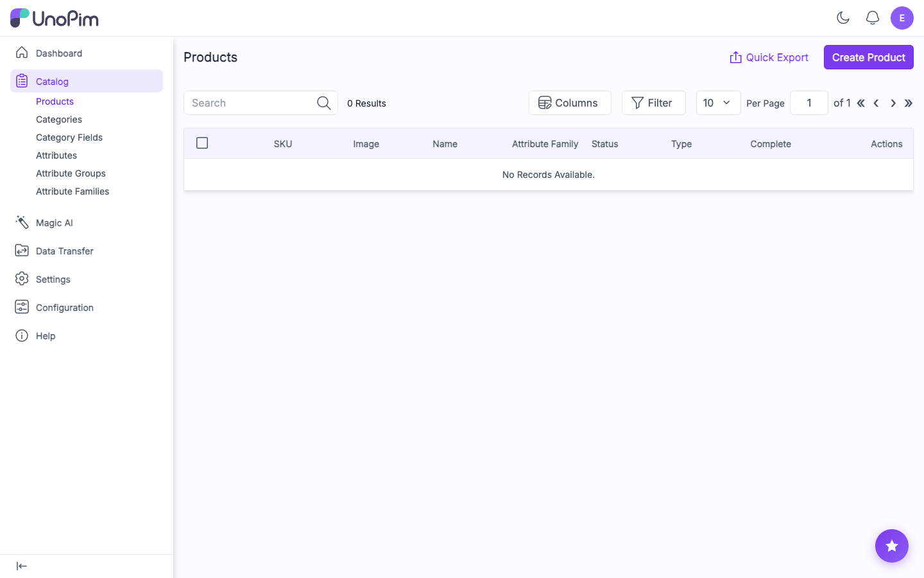The width and height of the screenshot is (924, 578).
Task: Click the No Records Available message
Action: pyautogui.click(x=549, y=175)
